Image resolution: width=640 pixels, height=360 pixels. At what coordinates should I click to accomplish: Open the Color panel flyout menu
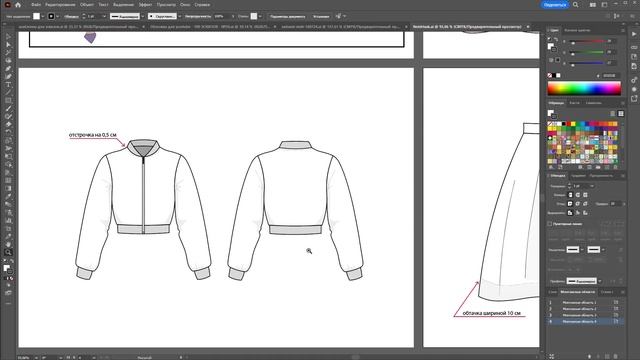[623, 30]
